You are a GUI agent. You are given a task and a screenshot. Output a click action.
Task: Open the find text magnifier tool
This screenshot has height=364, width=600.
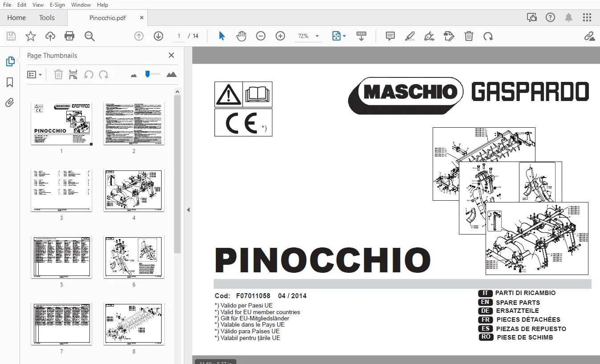[x=89, y=36]
